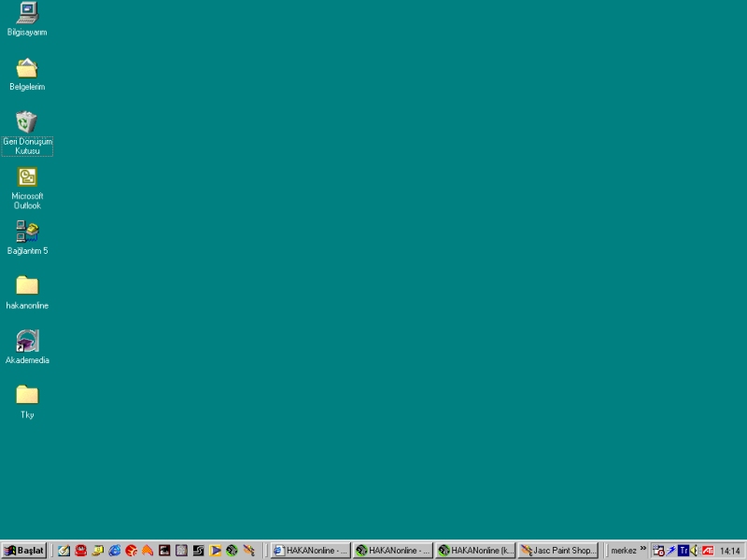Launch the yellow card quick launch icon
This screenshot has width=747, height=560.
[x=98, y=551]
